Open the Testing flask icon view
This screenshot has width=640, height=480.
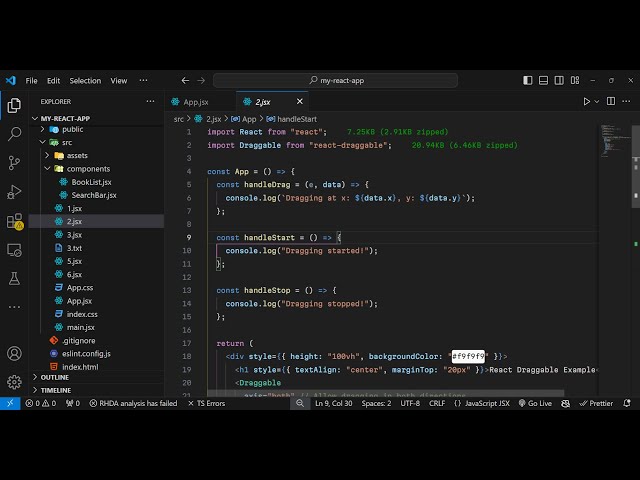(x=14, y=278)
